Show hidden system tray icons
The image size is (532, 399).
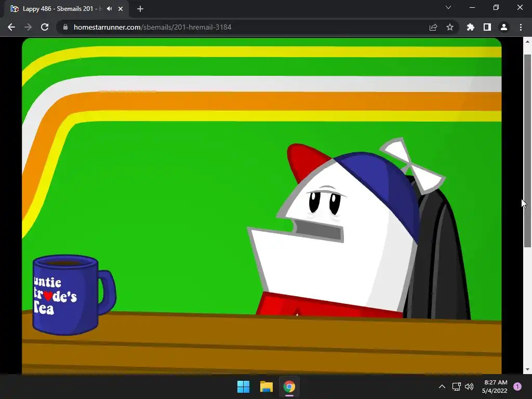coord(442,387)
